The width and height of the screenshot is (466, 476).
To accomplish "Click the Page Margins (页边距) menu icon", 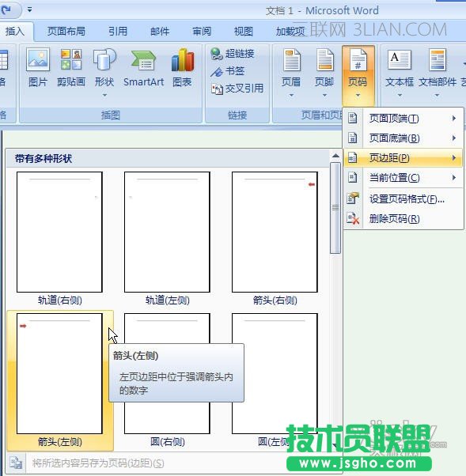I will point(352,157).
